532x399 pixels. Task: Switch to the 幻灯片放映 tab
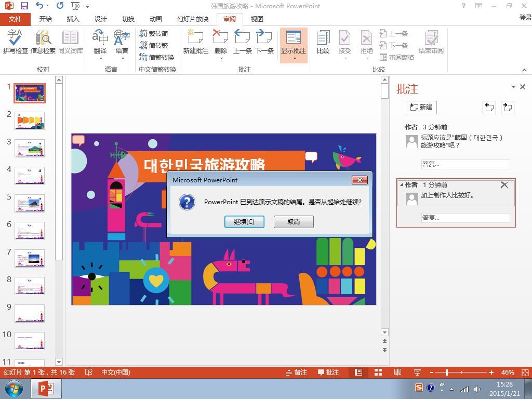(x=192, y=19)
